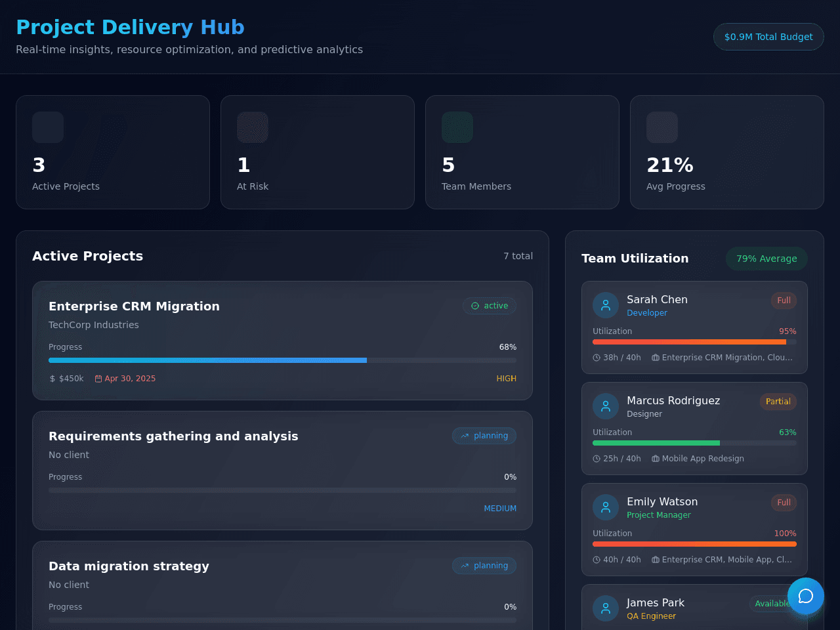Click the Apr 30, 2025 due date
Image resolution: width=840 pixels, height=630 pixels.
130,379
